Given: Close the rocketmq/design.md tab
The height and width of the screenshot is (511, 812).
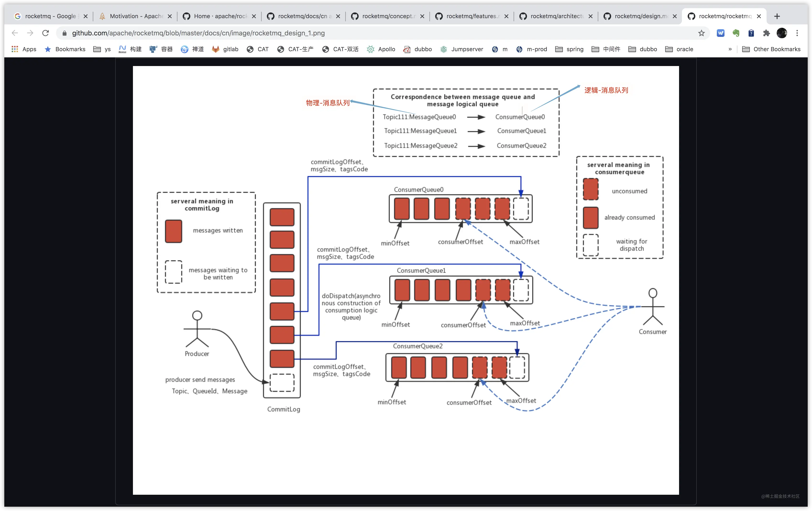Looking at the screenshot, I should pyautogui.click(x=675, y=16).
